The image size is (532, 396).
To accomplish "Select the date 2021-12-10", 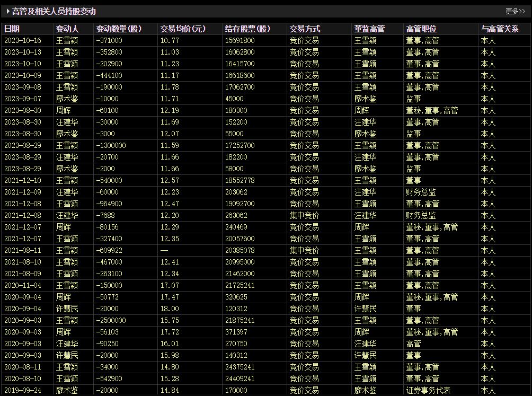I will (23, 181).
